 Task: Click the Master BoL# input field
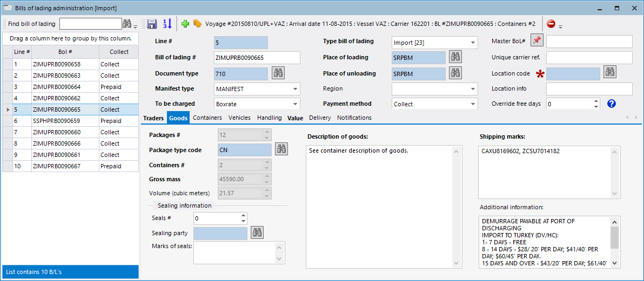click(x=589, y=42)
